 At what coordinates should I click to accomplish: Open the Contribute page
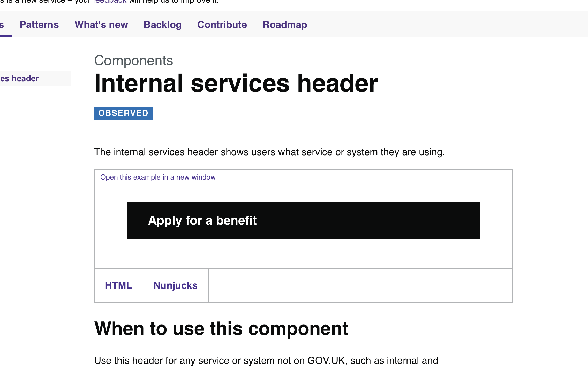tap(222, 25)
